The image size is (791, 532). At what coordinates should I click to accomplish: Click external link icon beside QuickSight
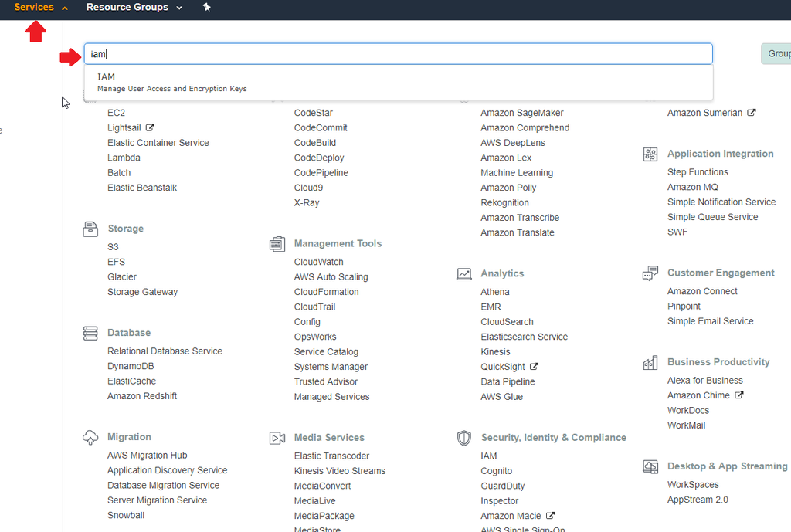(534, 367)
